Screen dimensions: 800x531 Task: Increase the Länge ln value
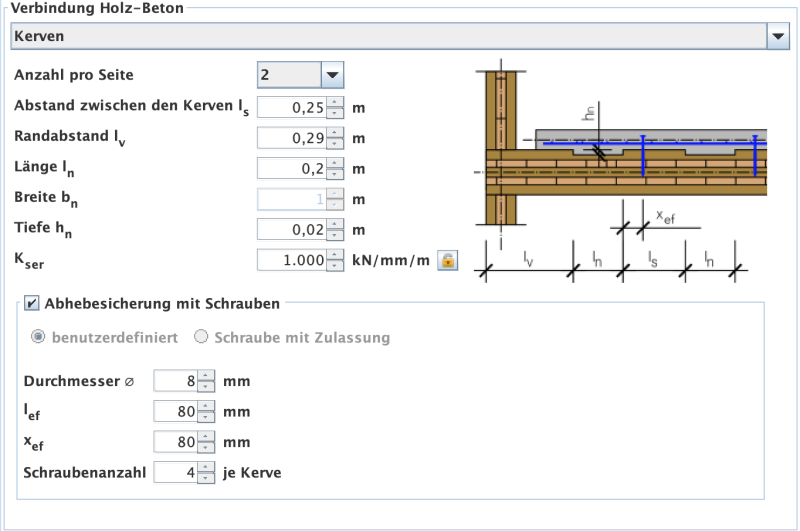click(x=335, y=163)
